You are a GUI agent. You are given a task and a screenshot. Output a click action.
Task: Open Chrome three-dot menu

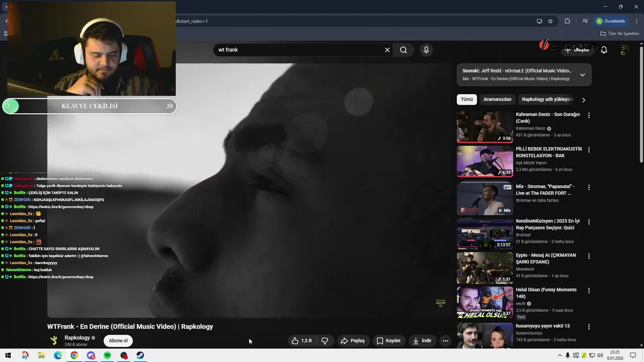(x=636, y=21)
